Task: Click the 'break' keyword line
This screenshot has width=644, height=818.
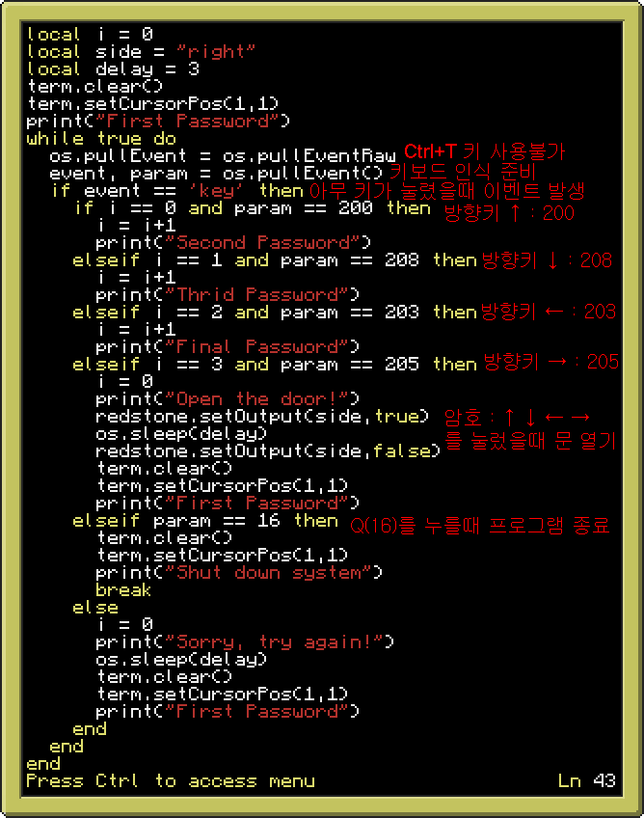Action: point(123,590)
